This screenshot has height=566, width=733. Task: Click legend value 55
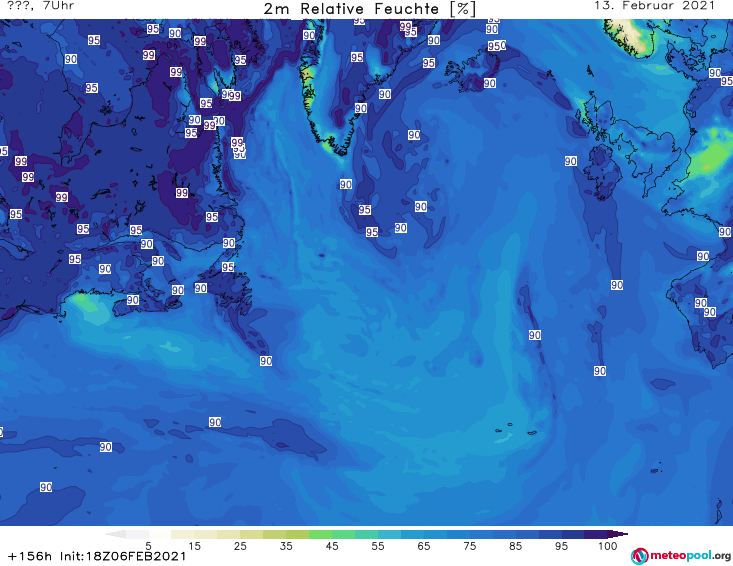[x=378, y=546]
